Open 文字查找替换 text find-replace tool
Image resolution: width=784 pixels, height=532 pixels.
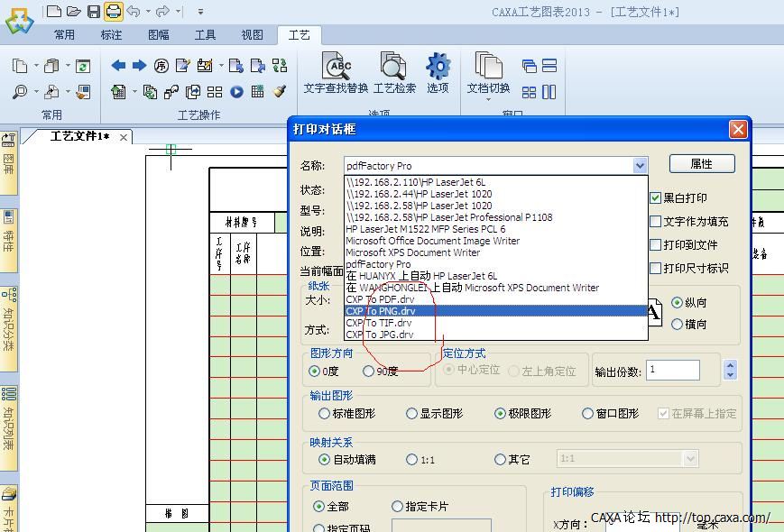[x=337, y=73]
